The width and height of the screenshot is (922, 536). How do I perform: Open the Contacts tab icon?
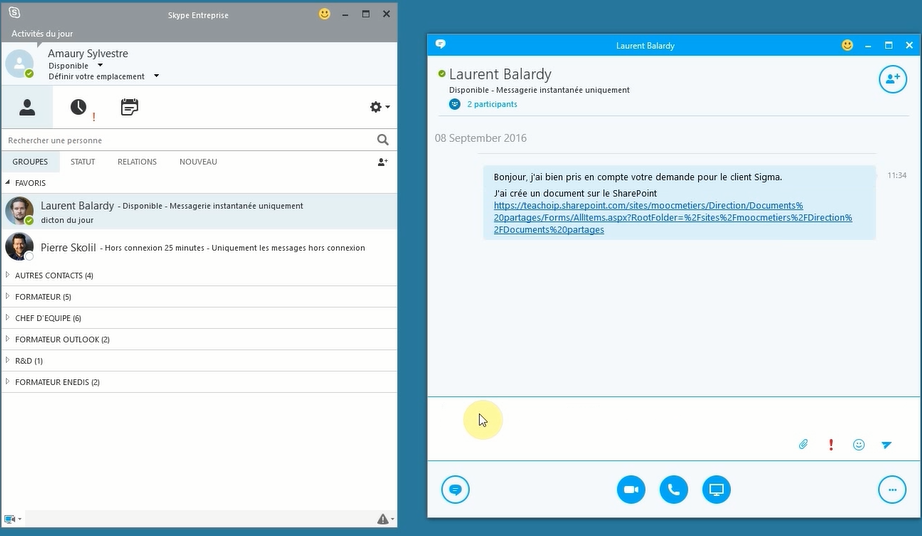pos(27,107)
